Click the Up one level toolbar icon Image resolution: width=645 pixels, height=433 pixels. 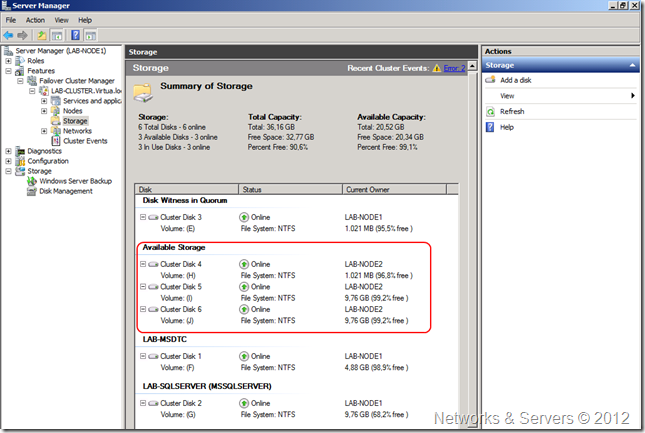click(x=42, y=35)
